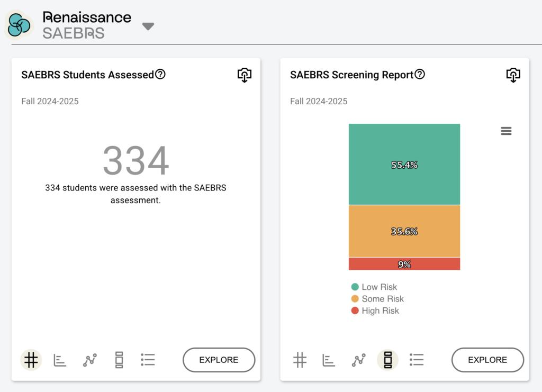The height and width of the screenshot is (392, 542).
Task: Click the SAEBRS Screening Report title
Action: coord(352,75)
